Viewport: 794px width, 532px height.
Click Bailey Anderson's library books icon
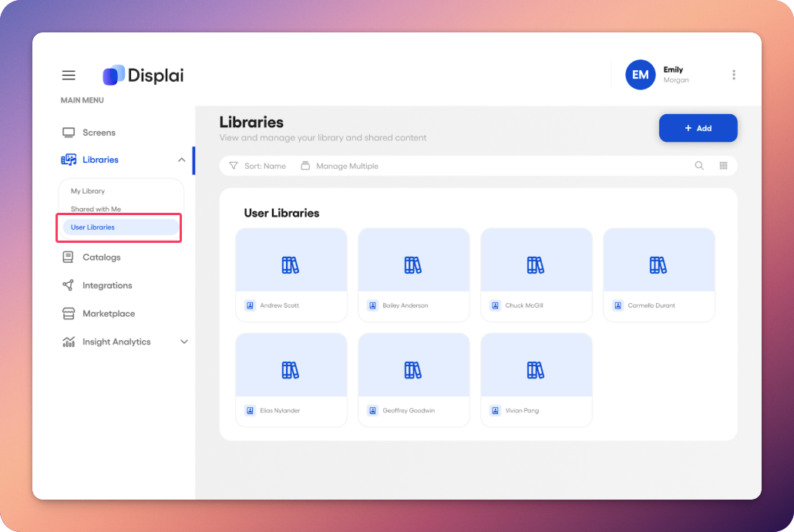412,265
